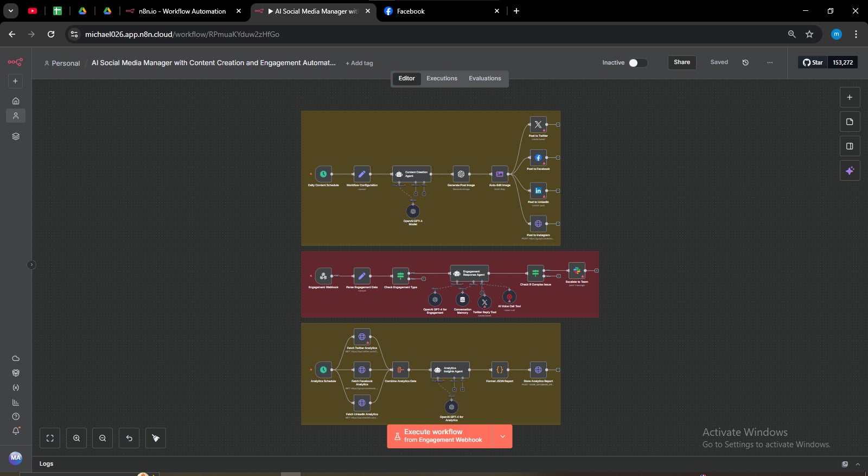This screenshot has width=868, height=476.
Task: Select the Workflow Configuration node
Action: [362, 174]
